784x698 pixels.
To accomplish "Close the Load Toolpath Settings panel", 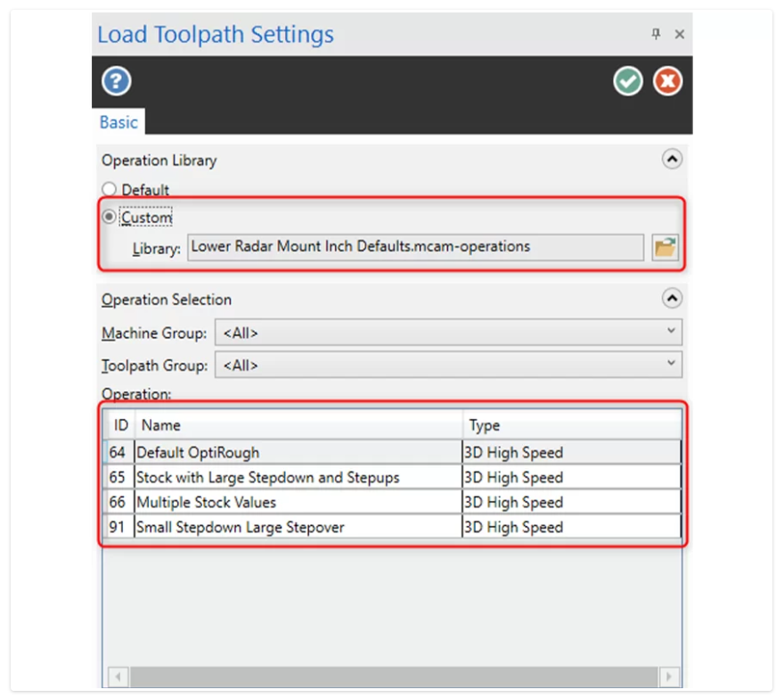I will [679, 34].
